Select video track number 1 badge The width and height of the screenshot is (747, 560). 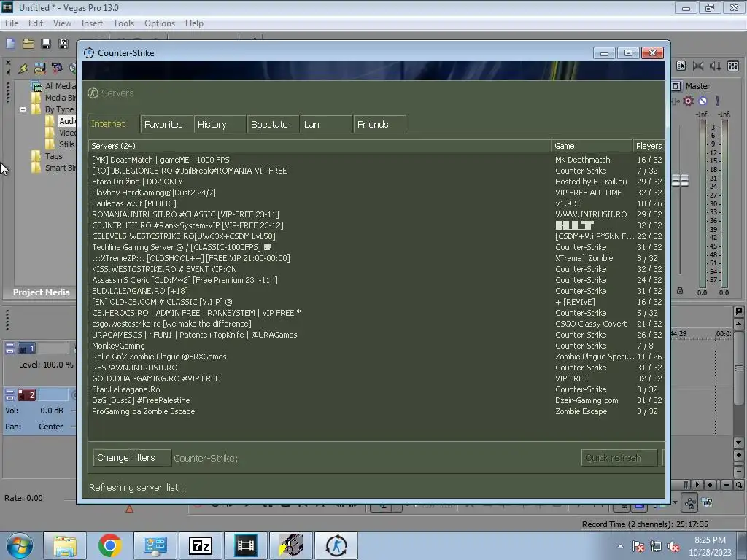27,349
